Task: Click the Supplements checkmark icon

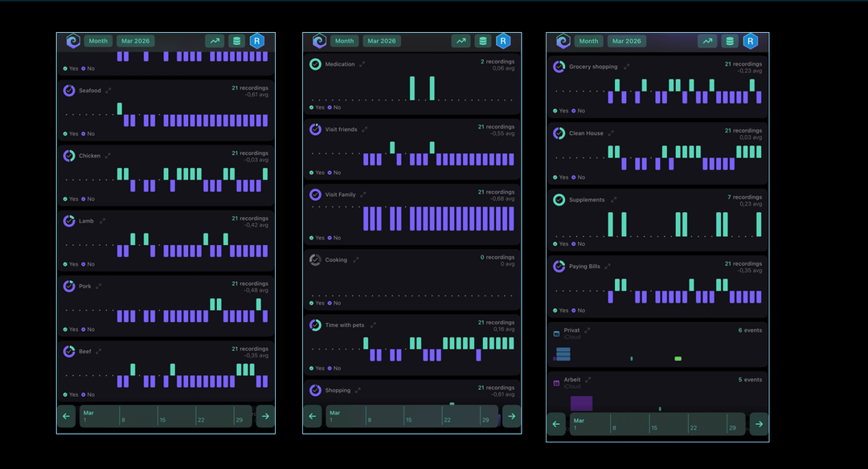Action: pyautogui.click(x=559, y=200)
